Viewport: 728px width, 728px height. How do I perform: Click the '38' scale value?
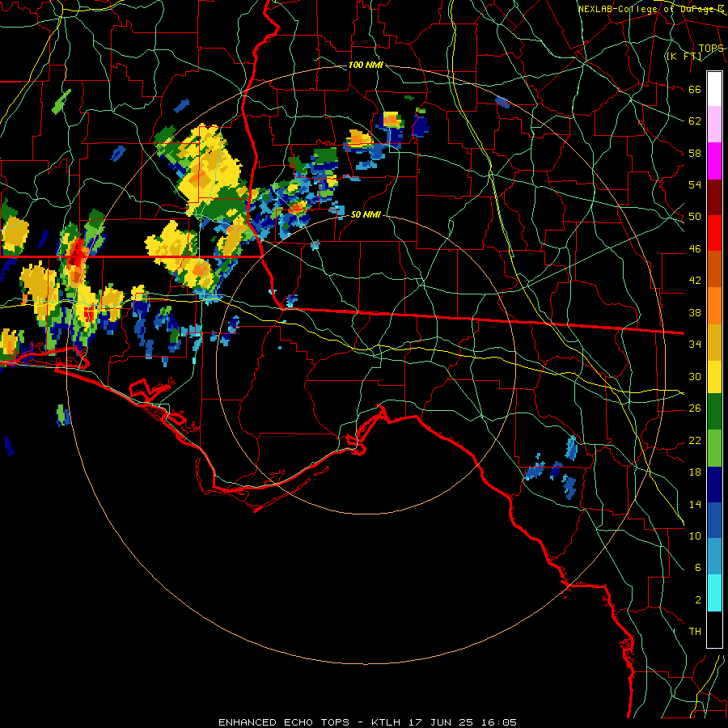695,312
